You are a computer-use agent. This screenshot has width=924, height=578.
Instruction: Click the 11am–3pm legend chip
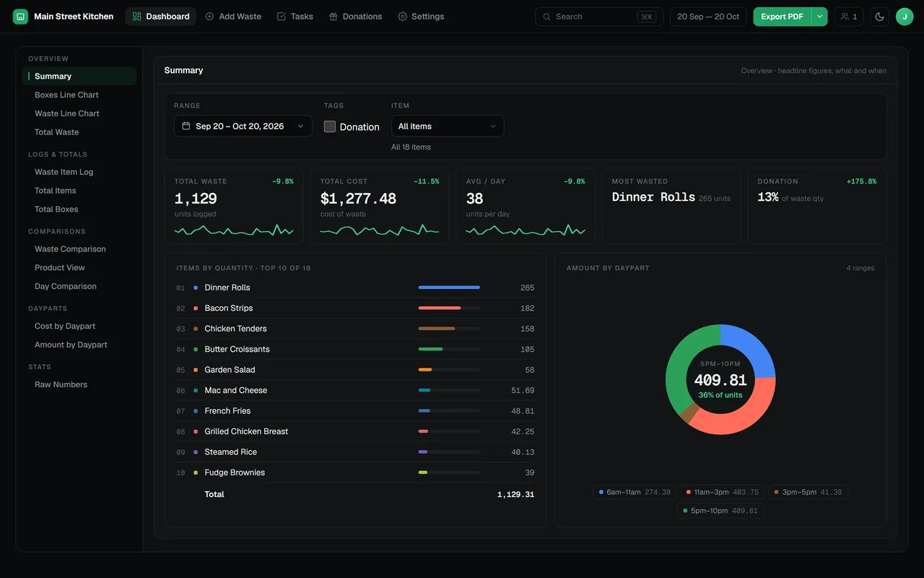722,492
